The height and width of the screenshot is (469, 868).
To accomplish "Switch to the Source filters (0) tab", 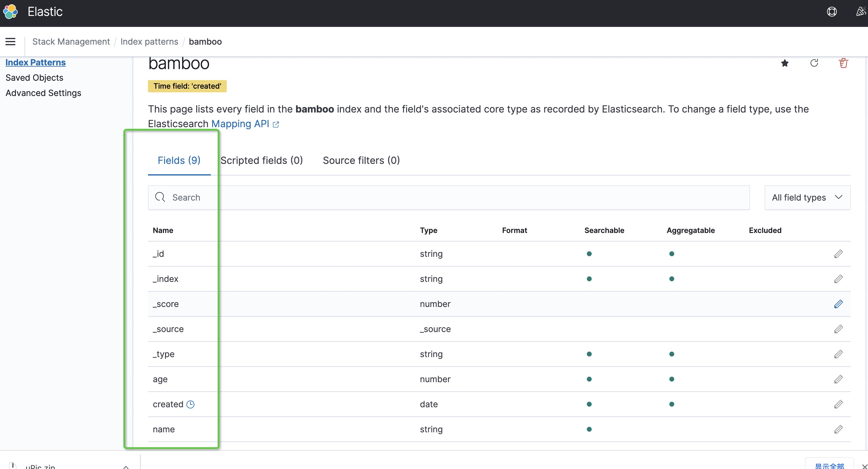I will coord(361,161).
